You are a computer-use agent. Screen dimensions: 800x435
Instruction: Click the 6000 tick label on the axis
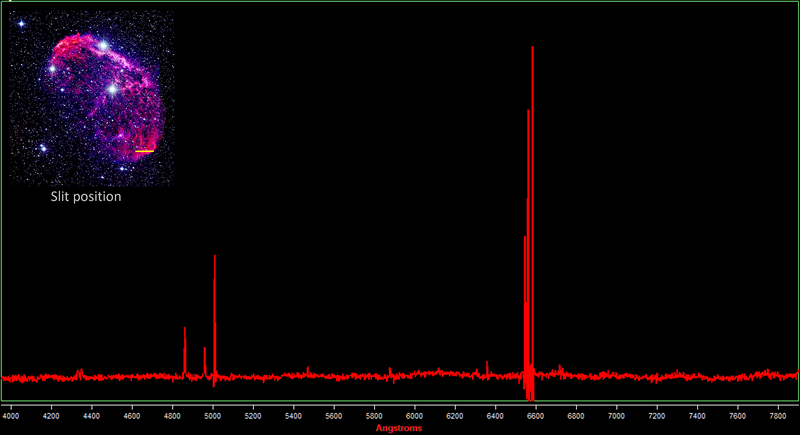(x=414, y=414)
